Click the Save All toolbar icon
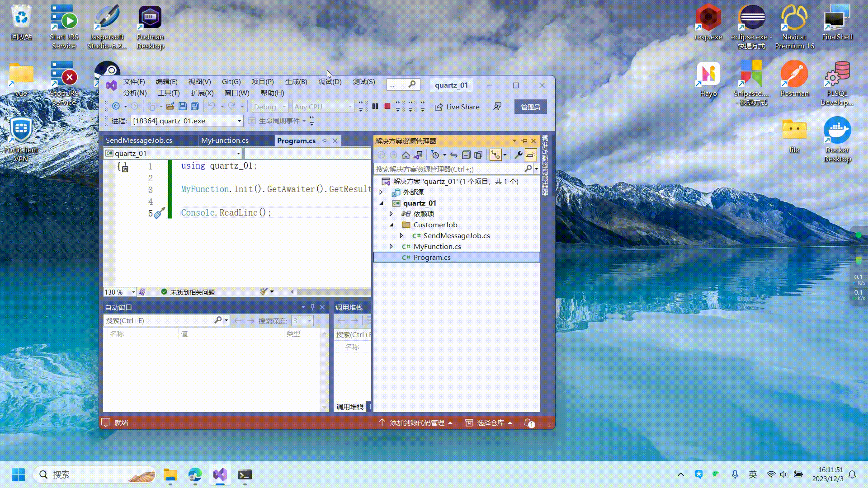The width and height of the screenshot is (868, 488). 195,107
